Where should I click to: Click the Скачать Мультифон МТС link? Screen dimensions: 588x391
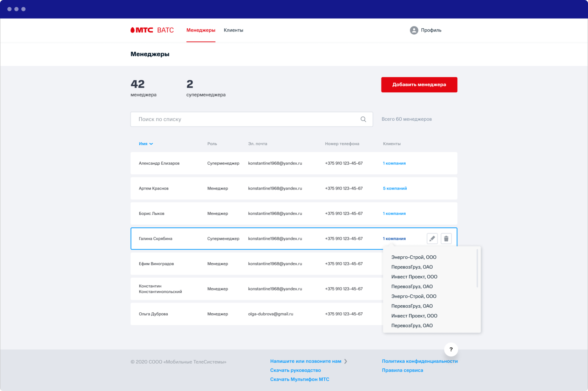tap(300, 379)
